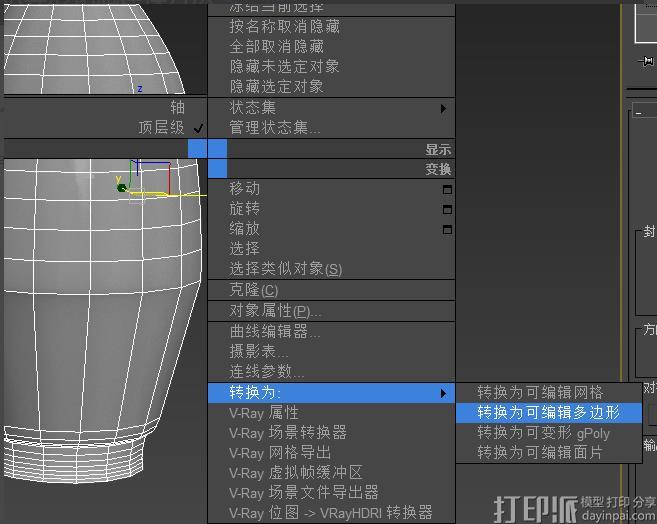Open Scale settings box icon beside 缩放
Screen dimensions: 657x524
click(x=447, y=229)
